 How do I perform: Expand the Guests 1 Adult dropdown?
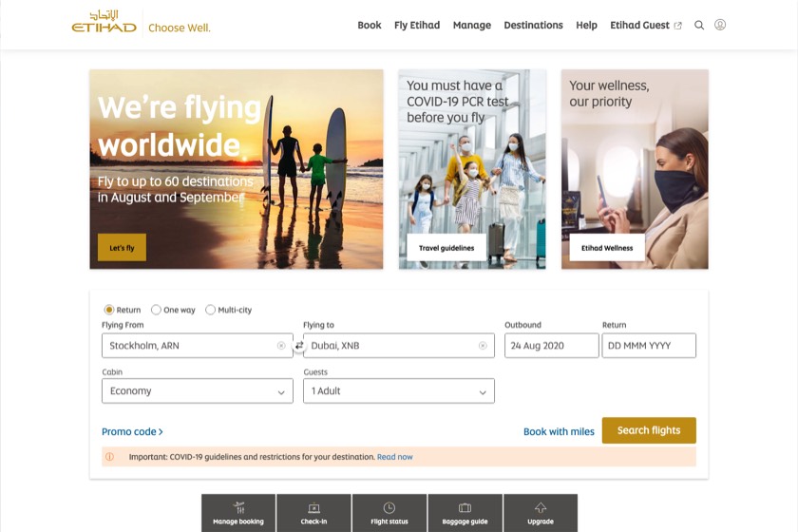(x=399, y=391)
